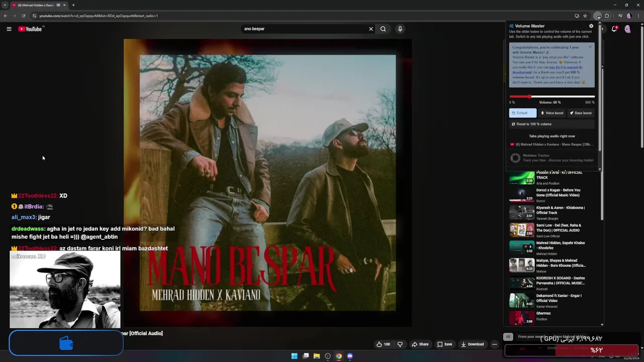Click the blue wallet overlay icon
Screen dimensions: 644x362
coord(66,343)
